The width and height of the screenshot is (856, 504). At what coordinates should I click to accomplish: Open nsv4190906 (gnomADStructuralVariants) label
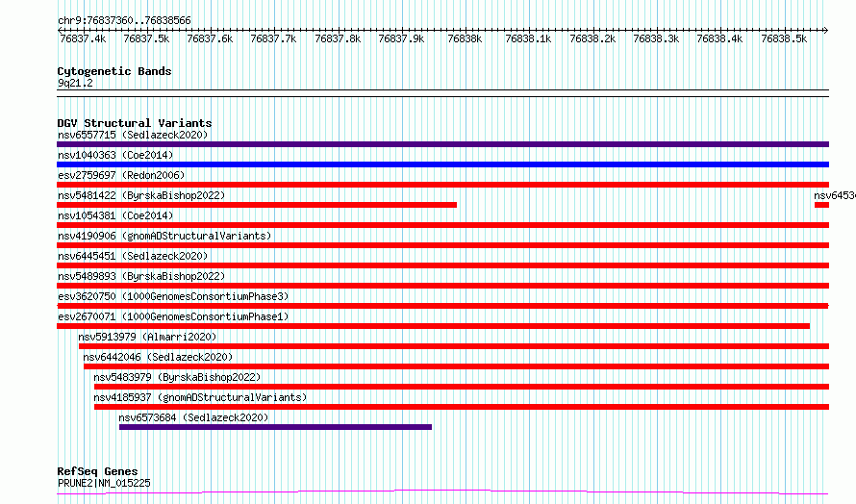(164, 236)
